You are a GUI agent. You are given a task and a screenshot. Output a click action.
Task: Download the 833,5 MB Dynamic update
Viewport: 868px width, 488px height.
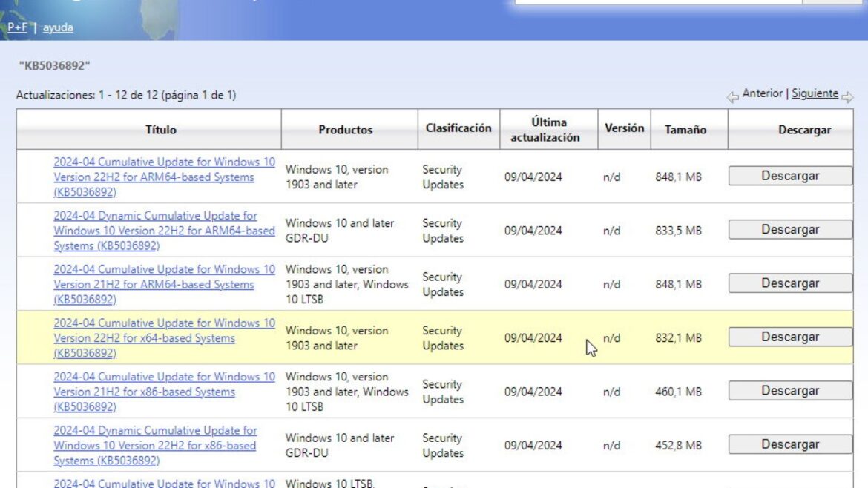coord(790,230)
